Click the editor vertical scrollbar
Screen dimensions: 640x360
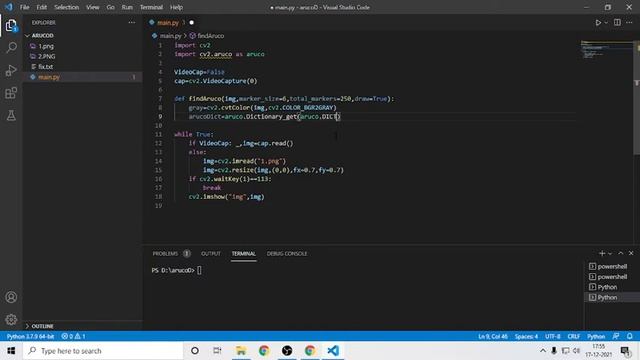pyautogui.click(x=636, y=98)
